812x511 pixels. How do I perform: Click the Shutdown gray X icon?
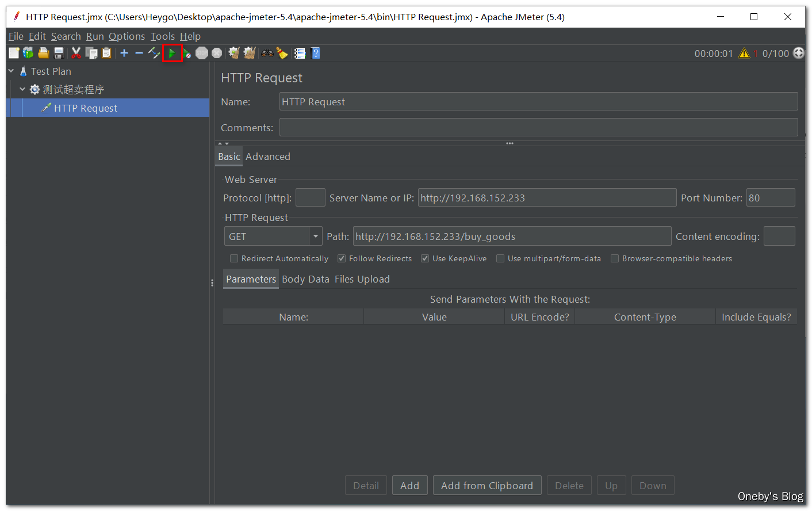[217, 53]
